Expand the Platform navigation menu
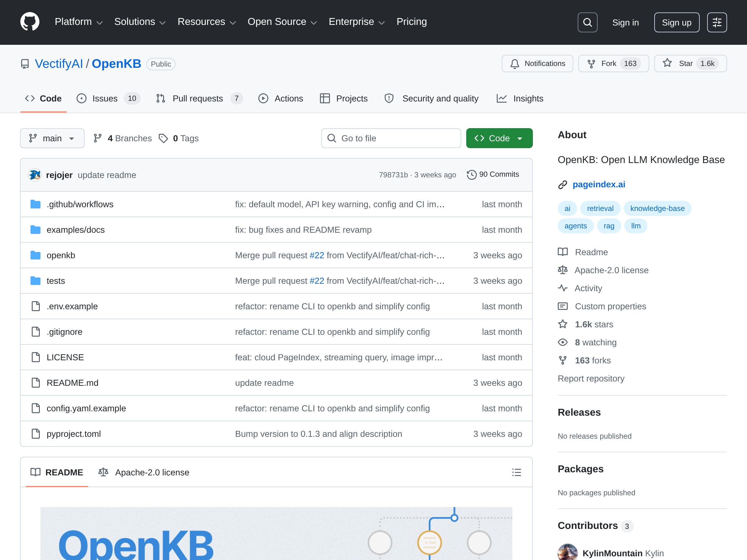 coord(79,22)
